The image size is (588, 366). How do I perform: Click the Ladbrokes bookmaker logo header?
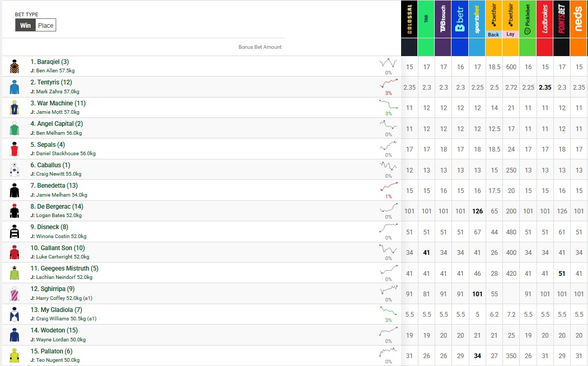544,20
